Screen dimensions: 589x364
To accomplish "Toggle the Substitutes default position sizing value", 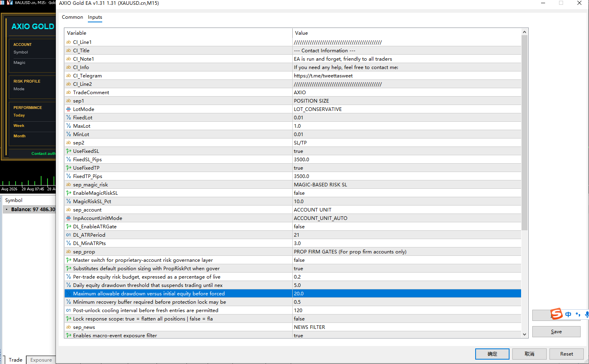I will pos(407,268).
